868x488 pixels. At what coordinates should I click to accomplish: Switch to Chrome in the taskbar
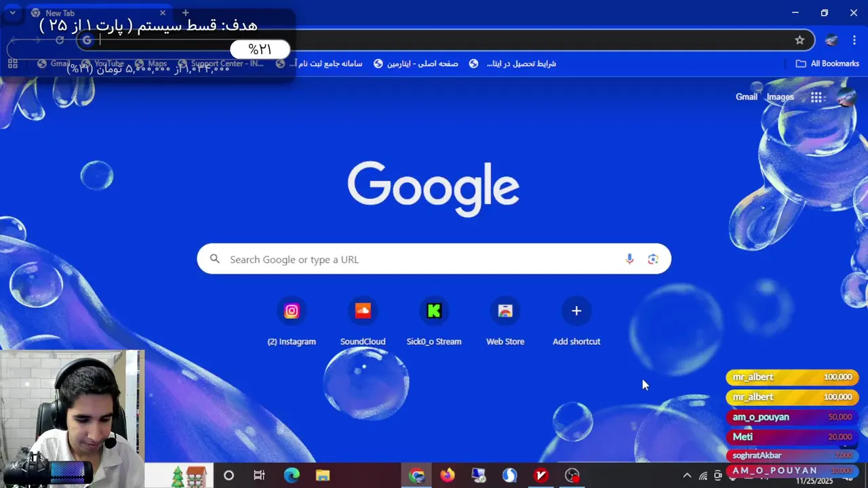point(416,475)
